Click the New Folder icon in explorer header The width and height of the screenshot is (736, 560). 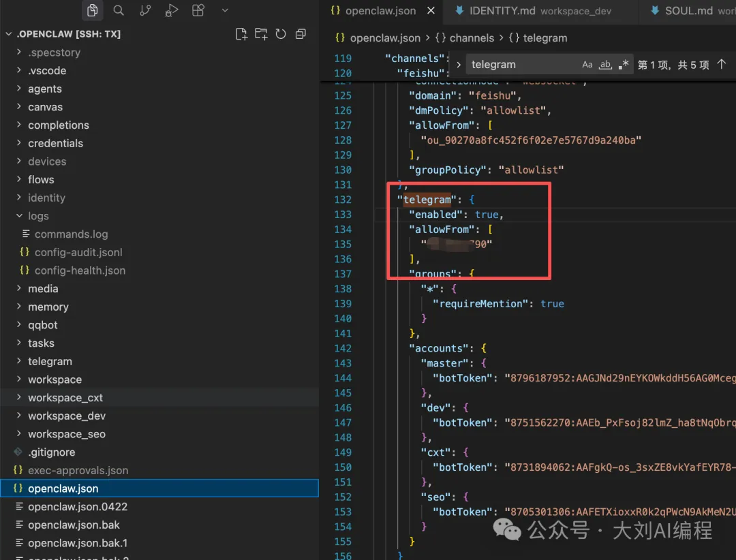click(260, 34)
